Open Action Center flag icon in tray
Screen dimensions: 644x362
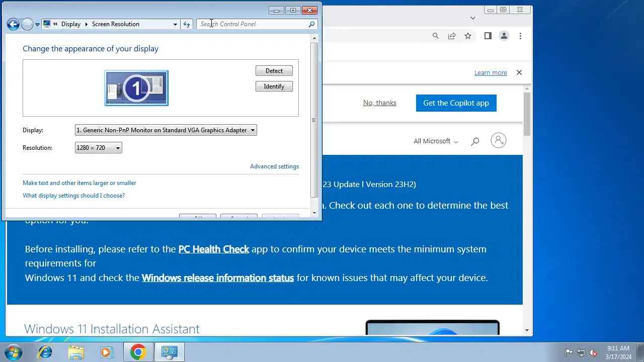tap(569, 352)
